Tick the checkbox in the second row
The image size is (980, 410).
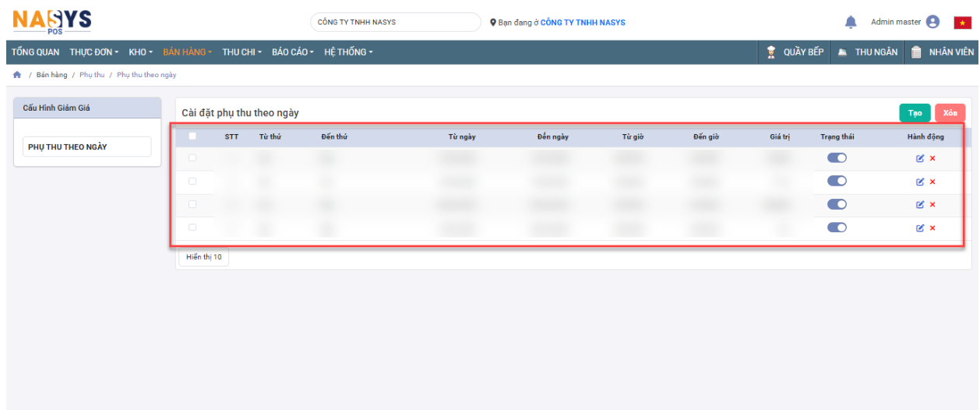pyautogui.click(x=192, y=181)
